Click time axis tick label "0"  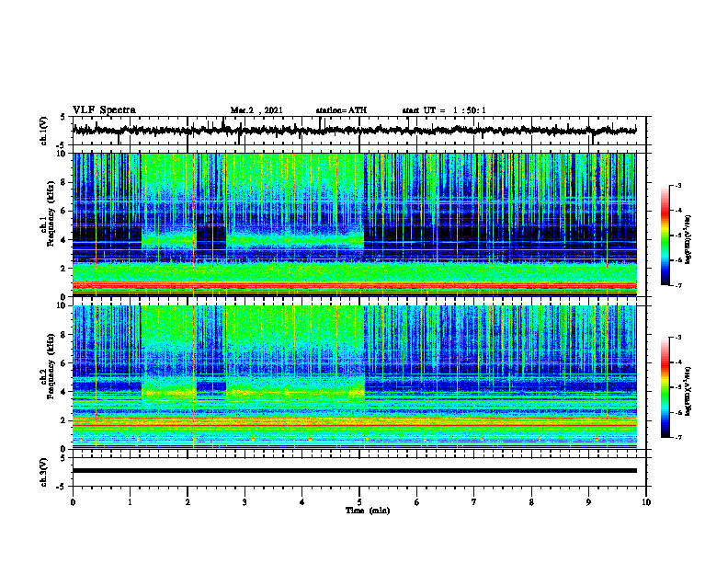tap(73, 502)
